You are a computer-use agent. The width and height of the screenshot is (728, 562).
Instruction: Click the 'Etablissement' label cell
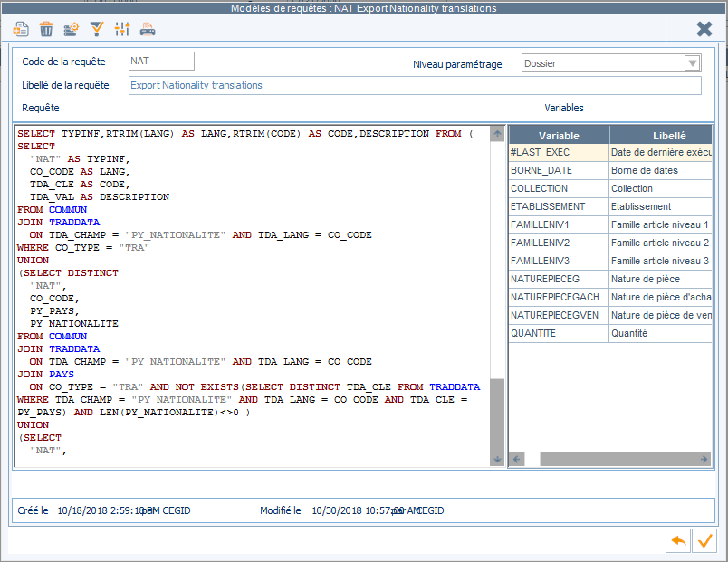tap(661, 207)
